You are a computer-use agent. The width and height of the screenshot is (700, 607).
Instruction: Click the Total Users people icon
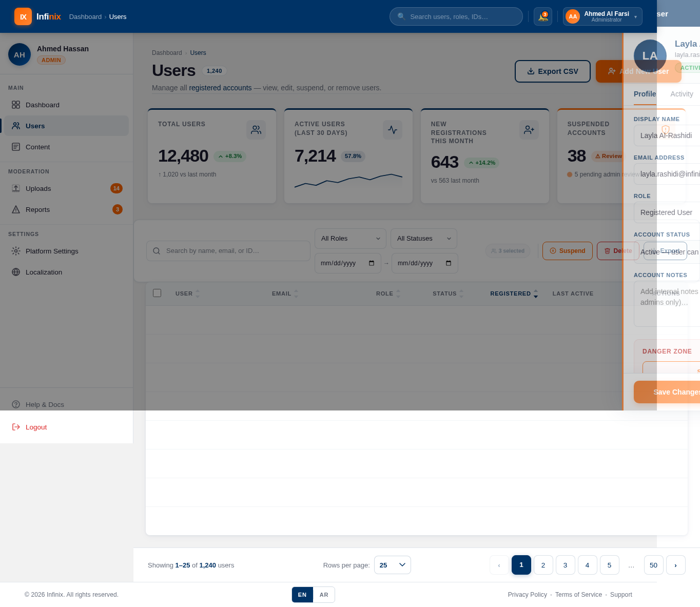tap(256, 130)
